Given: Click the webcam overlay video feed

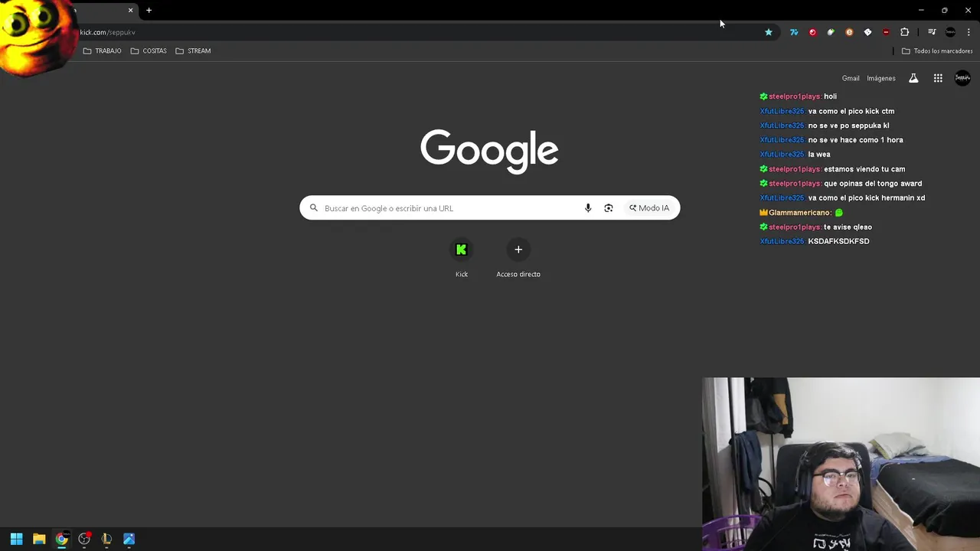Looking at the screenshot, I should coord(841,464).
